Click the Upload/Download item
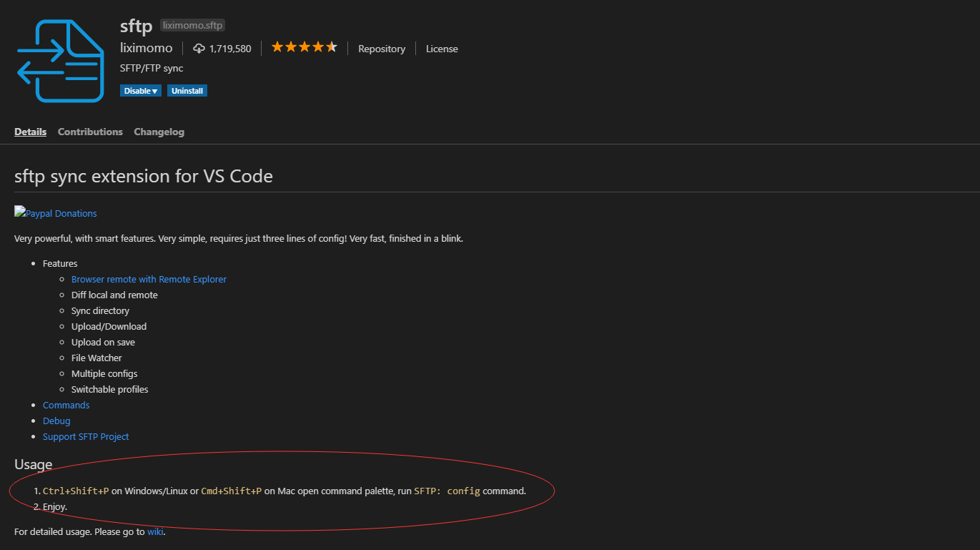 pyautogui.click(x=109, y=326)
